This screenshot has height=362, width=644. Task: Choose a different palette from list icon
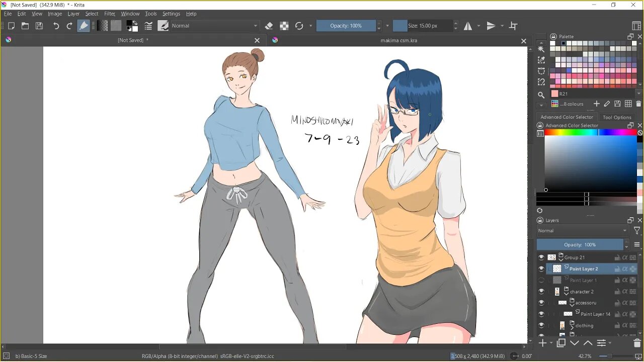(555, 104)
